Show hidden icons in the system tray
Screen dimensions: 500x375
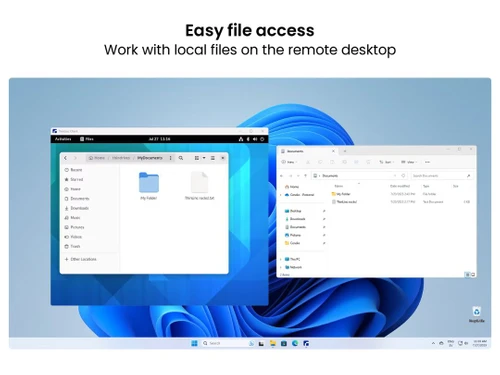click(x=433, y=343)
